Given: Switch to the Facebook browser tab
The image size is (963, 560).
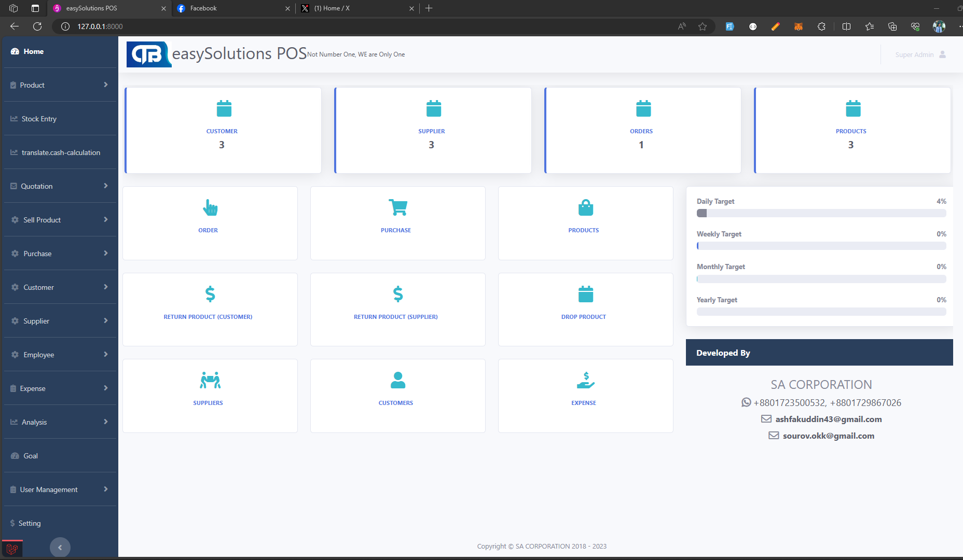Looking at the screenshot, I should pos(231,8).
